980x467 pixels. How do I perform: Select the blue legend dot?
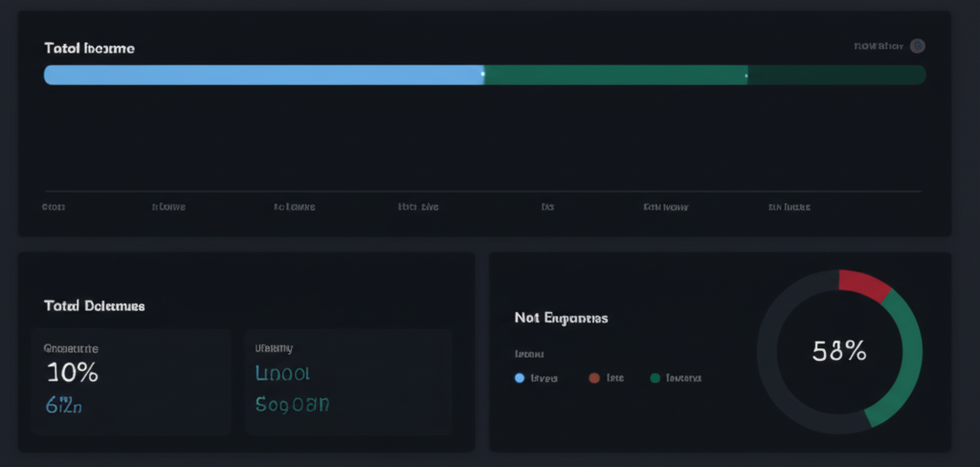click(519, 378)
